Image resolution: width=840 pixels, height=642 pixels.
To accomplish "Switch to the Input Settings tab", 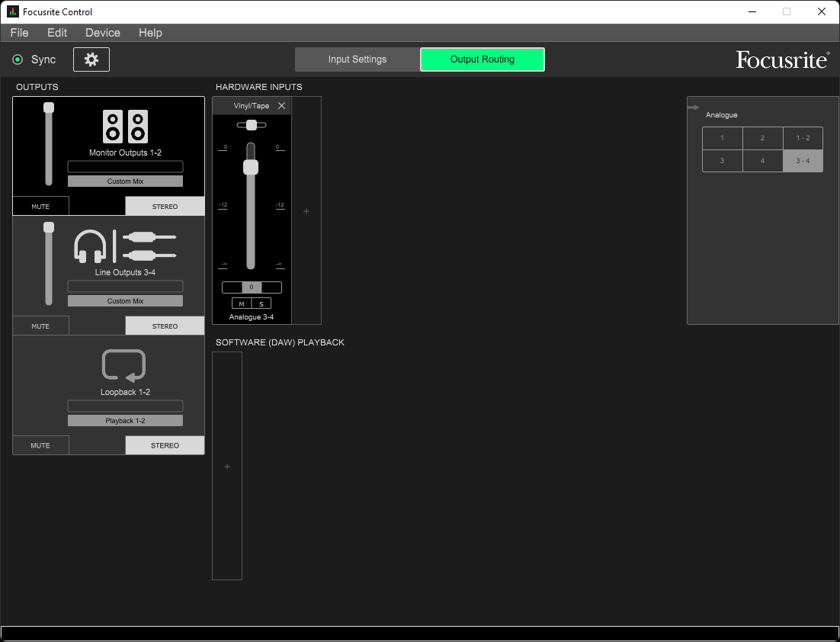I will click(357, 59).
